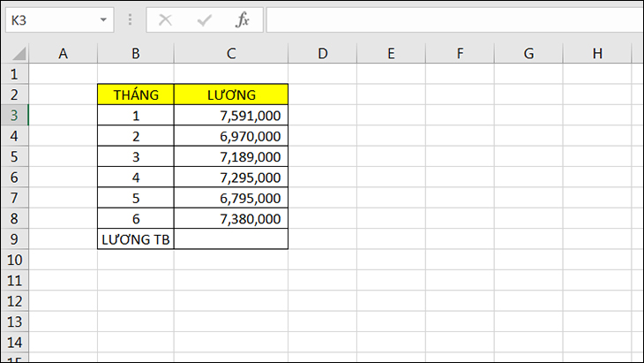644x363 pixels.
Task: Click the three-dot formula bar resize handle
Action: (130, 19)
